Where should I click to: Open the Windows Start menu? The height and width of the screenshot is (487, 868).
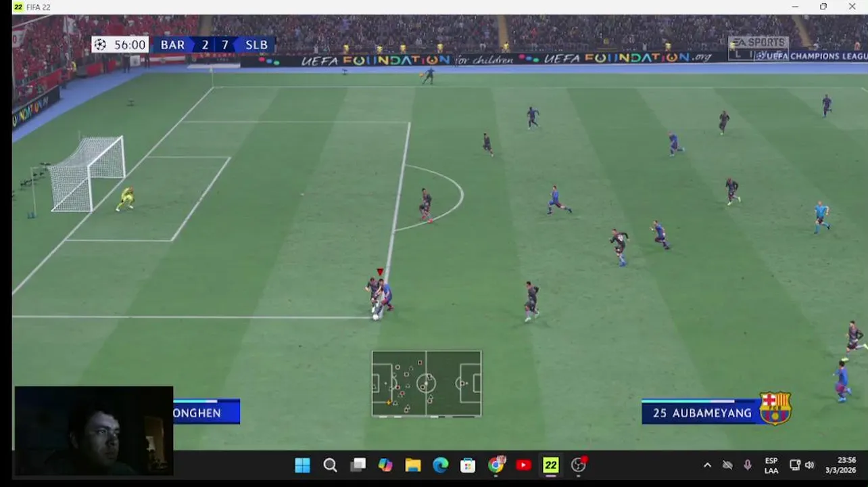click(x=302, y=465)
